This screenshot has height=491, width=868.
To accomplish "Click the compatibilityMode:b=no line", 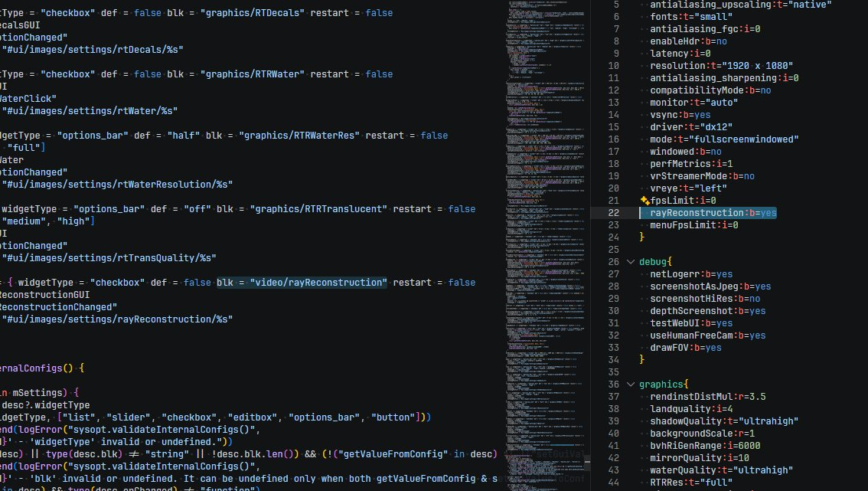I will coord(710,90).
